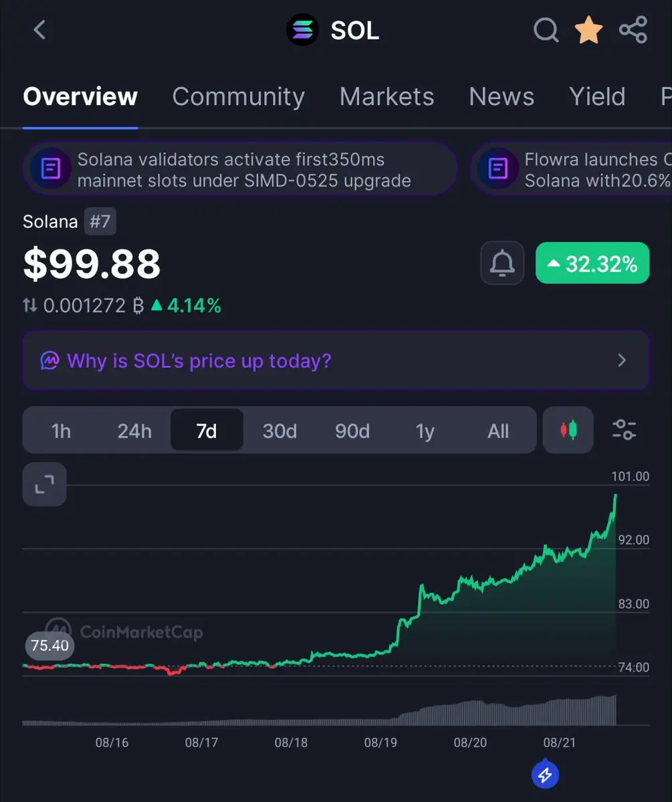Tap the Solana SOL logo

[x=302, y=29]
